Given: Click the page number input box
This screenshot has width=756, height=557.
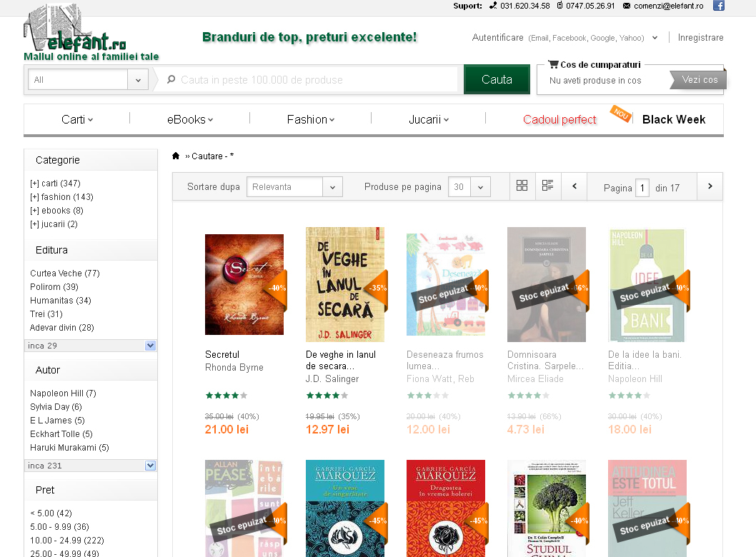Looking at the screenshot, I should (642, 187).
